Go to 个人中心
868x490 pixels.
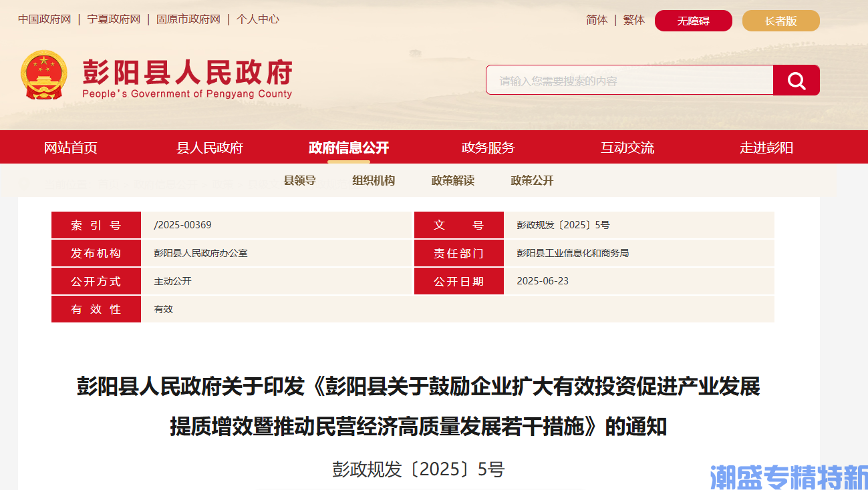tap(258, 19)
